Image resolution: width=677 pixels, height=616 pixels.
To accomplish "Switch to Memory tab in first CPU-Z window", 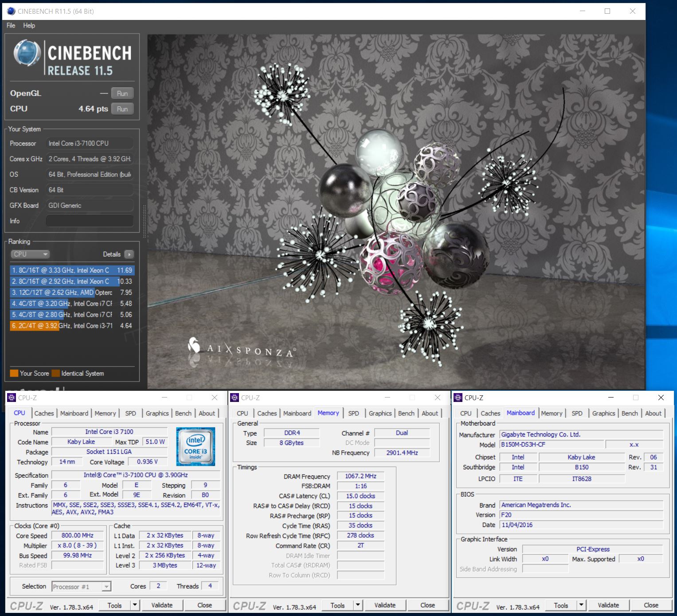I will click(x=105, y=413).
